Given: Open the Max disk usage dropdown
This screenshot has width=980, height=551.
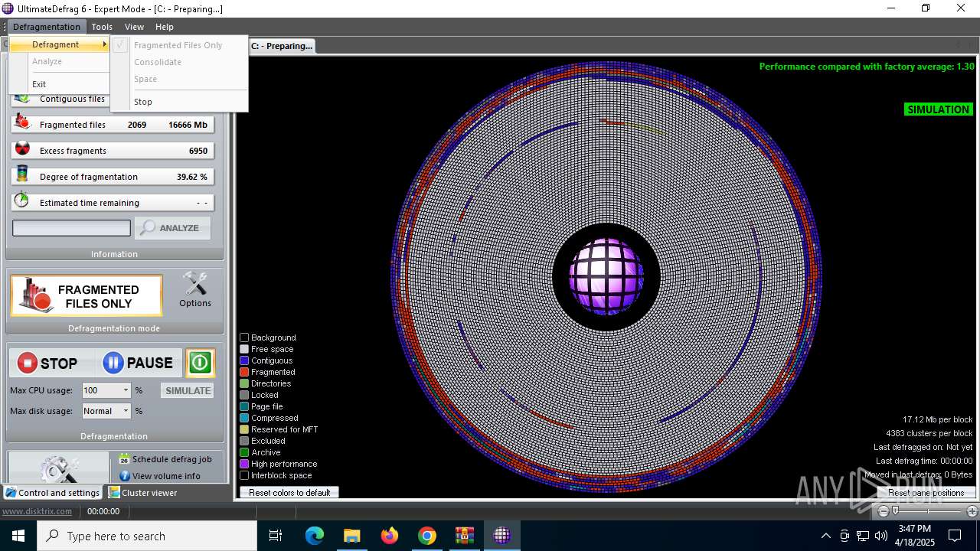Looking at the screenshot, I should tap(126, 411).
